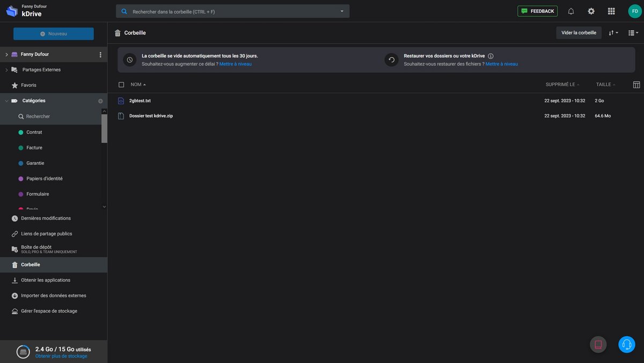Click the categories list scrollbar

click(x=104, y=128)
